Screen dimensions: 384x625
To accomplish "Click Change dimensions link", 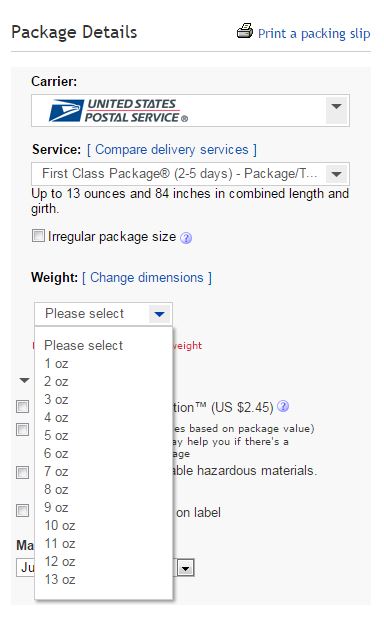I will point(147,277).
